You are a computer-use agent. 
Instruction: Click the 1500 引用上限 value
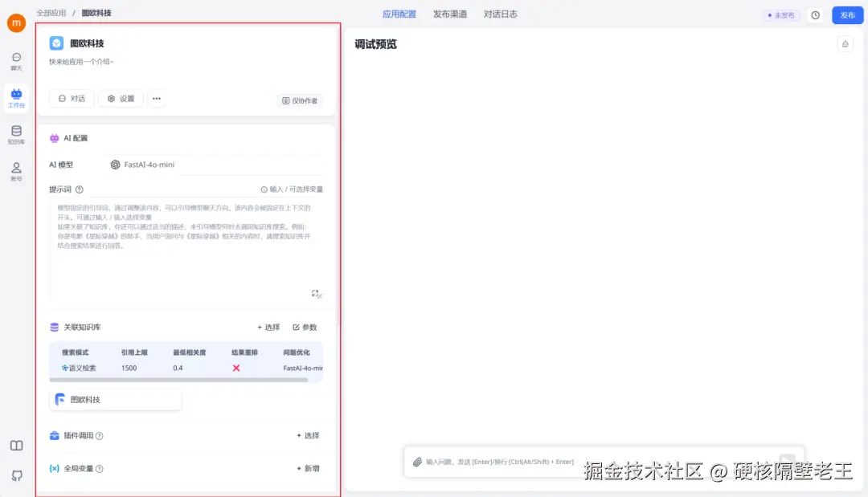click(x=129, y=369)
